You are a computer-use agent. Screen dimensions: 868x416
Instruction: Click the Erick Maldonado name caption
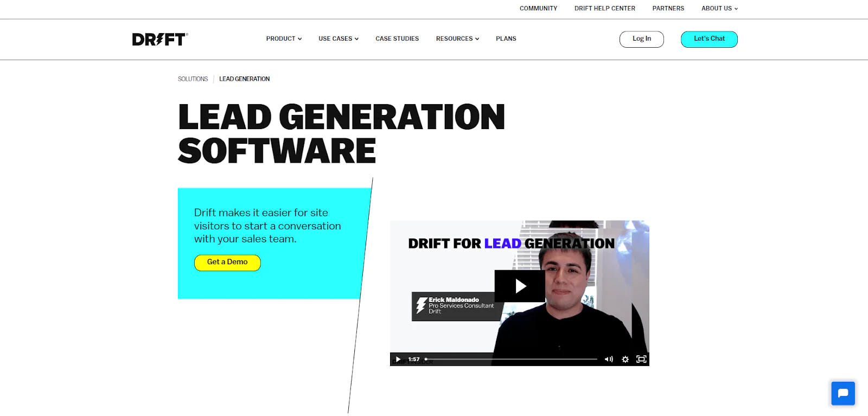point(454,299)
